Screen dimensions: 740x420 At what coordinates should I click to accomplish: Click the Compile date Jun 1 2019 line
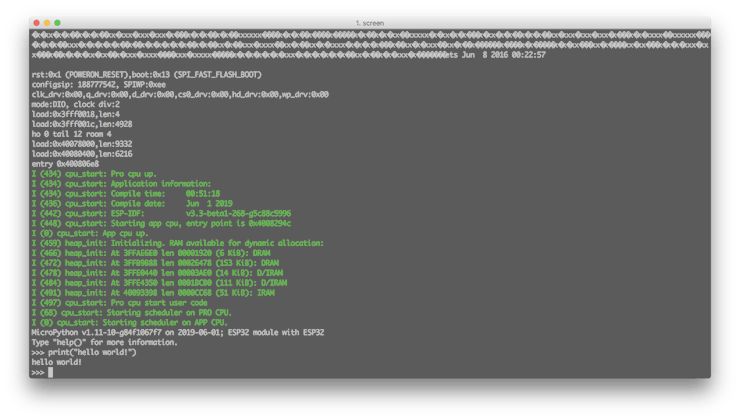132,203
